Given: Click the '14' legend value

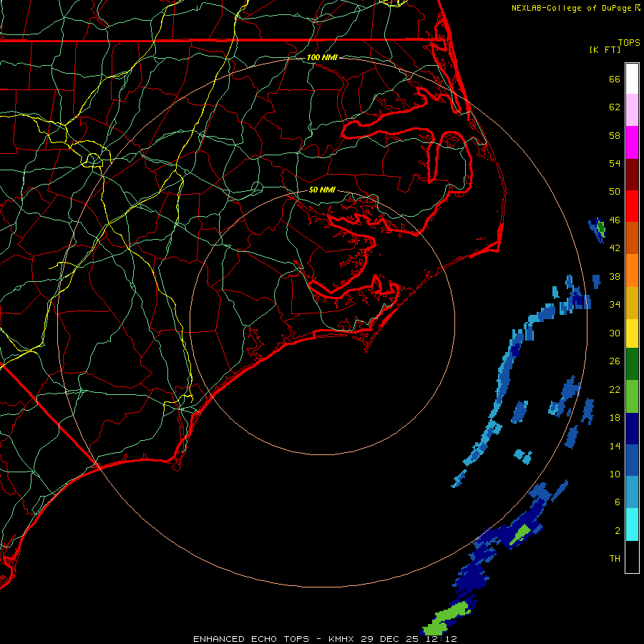Looking at the screenshot, I should click(615, 446).
